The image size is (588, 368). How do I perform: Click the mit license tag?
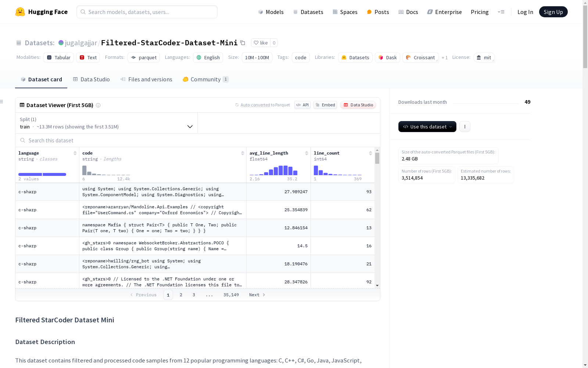click(484, 57)
